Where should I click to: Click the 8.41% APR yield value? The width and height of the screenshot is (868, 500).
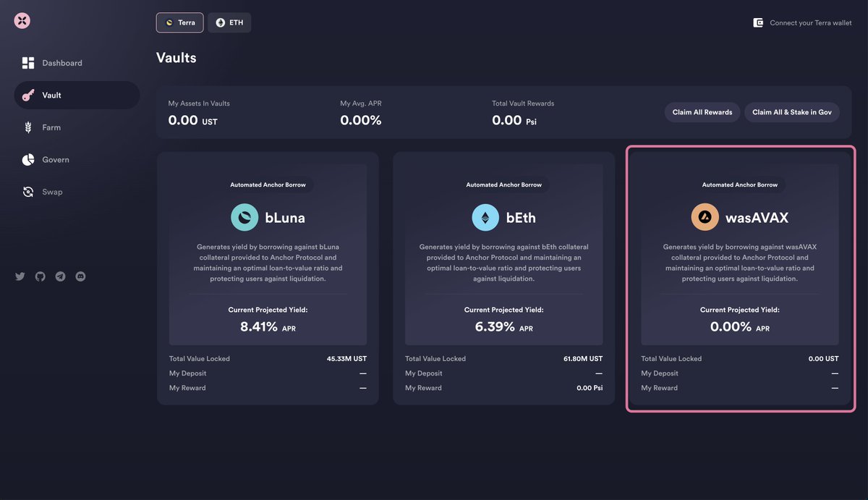[268, 327]
